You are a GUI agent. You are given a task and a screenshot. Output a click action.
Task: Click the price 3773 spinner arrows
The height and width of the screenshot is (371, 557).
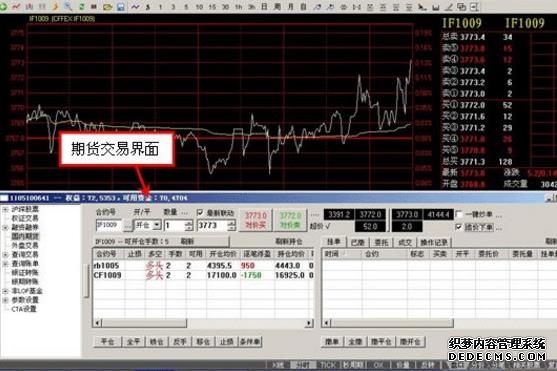[232, 225]
